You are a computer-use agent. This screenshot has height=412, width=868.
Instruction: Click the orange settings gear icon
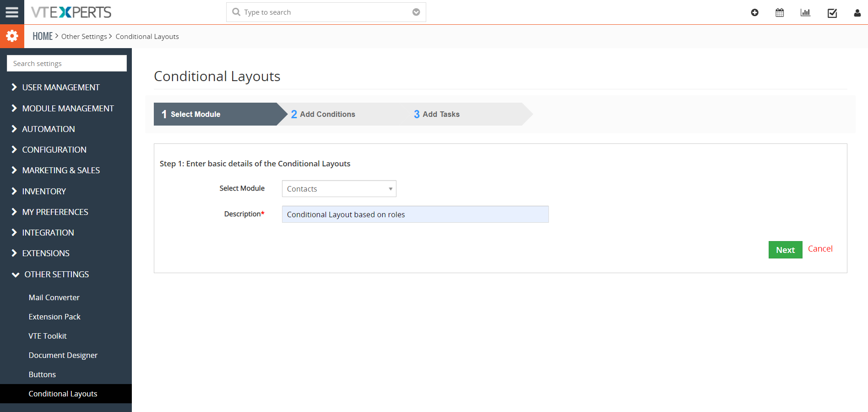click(x=12, y=36)
